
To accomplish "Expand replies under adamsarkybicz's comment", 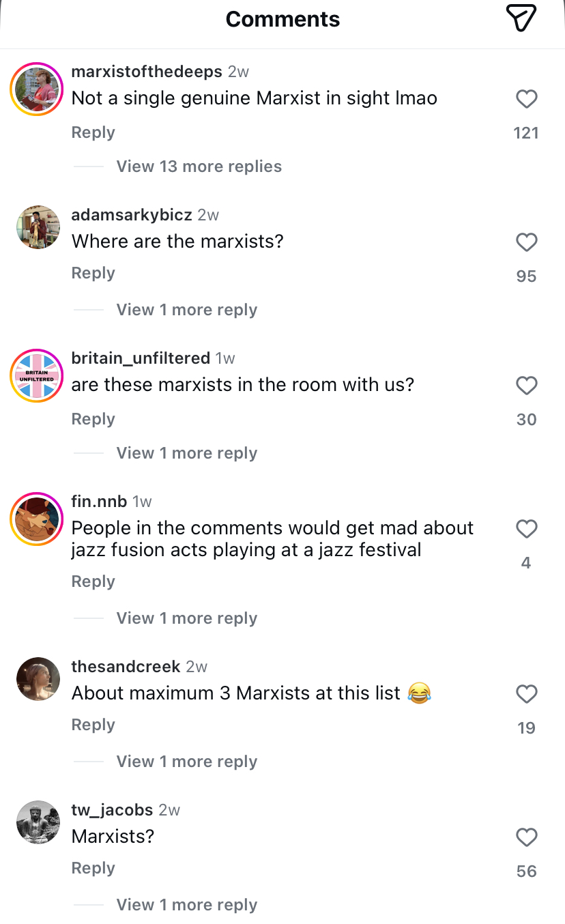I will coord(186,310).
